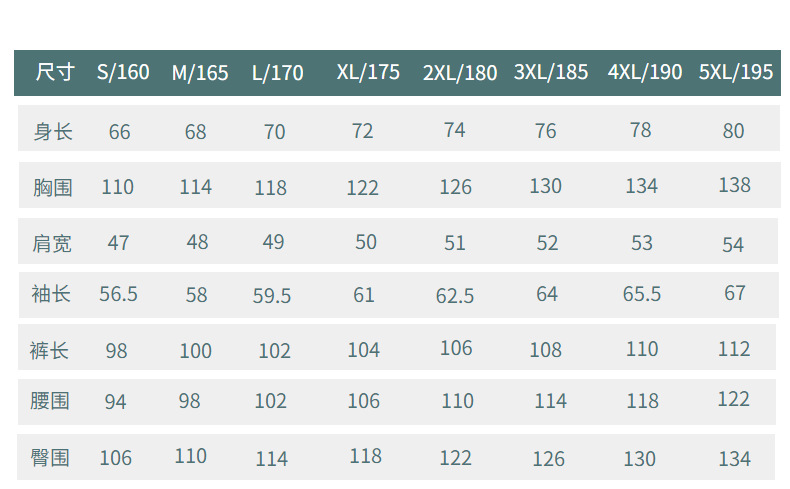Select the 138 chest value for 5XL
The width and height of the screenshot is (790, 489).
coord(734,185)
